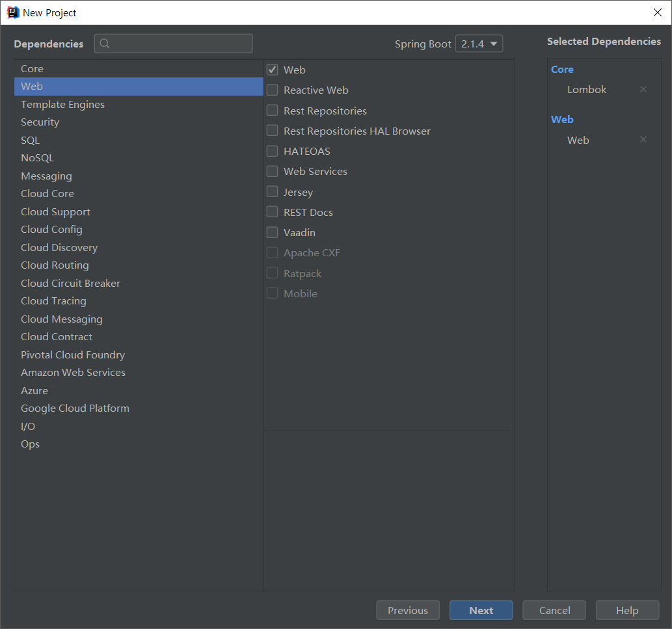Open the Cloud Routing category
The image size is (672, 629).
[139, 265]
